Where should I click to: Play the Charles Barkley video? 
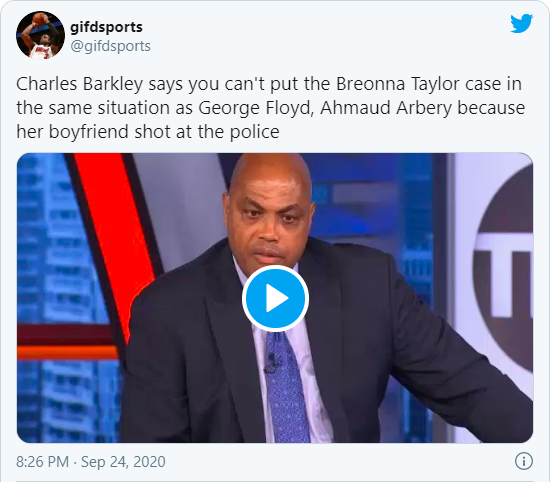coord(275,299)
